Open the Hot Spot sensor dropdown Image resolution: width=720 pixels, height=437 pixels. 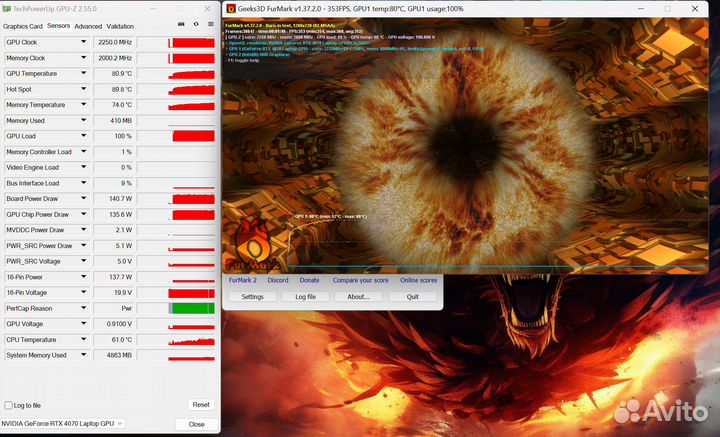[x=84, y=89]
